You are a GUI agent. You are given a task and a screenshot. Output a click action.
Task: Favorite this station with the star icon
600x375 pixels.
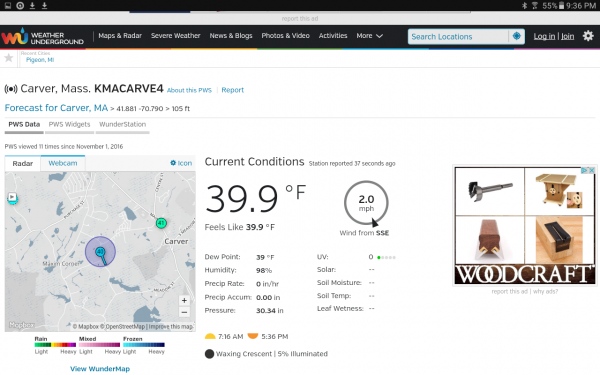click(x=8, y=58)
